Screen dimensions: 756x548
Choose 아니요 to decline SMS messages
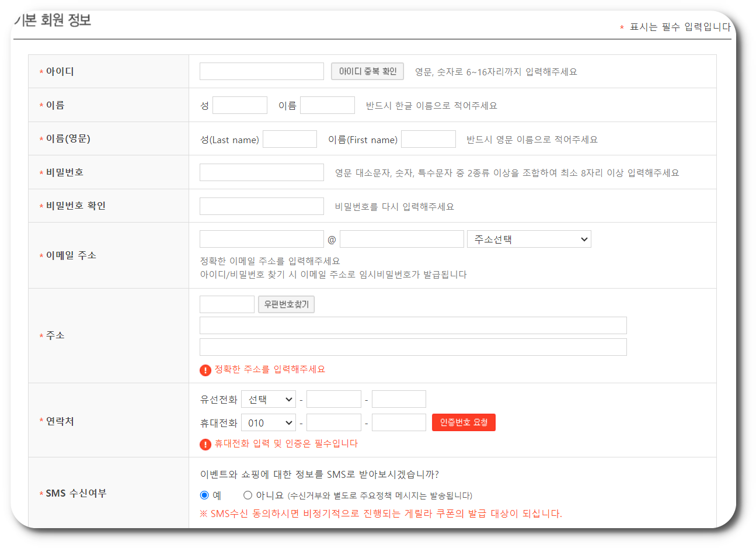(248, 494)
